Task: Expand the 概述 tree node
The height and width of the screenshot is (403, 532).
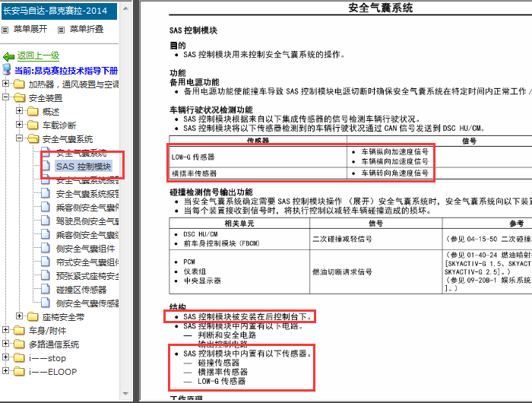Action: (x=19, y=111)
